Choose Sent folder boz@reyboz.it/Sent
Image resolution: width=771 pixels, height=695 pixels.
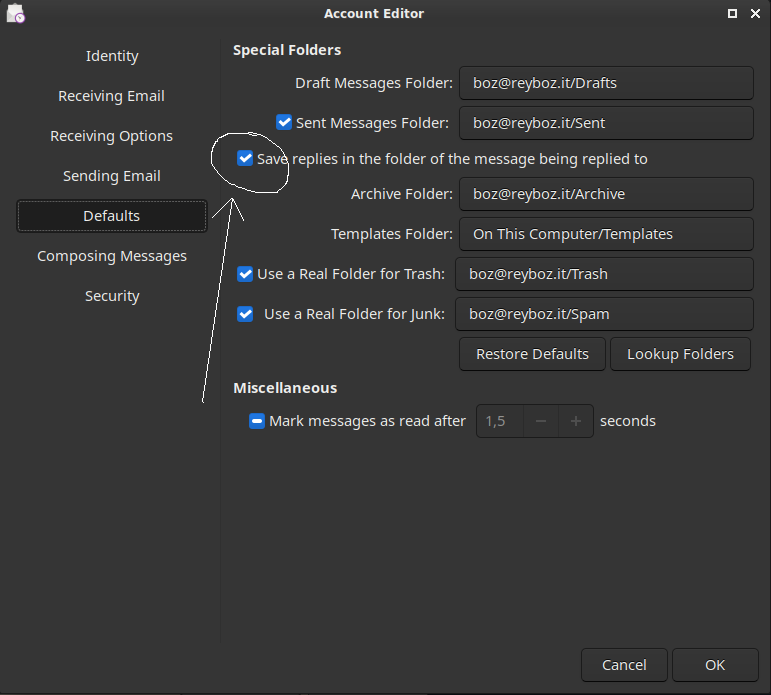tap(606, 123)
